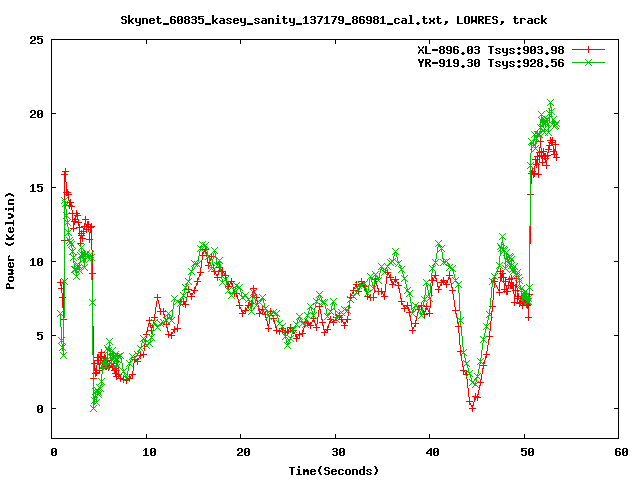Select legend entry YR-919.30 Tsys:928.56
The height and width of the screenshot is (480, 640).
[x=491, y=63]
